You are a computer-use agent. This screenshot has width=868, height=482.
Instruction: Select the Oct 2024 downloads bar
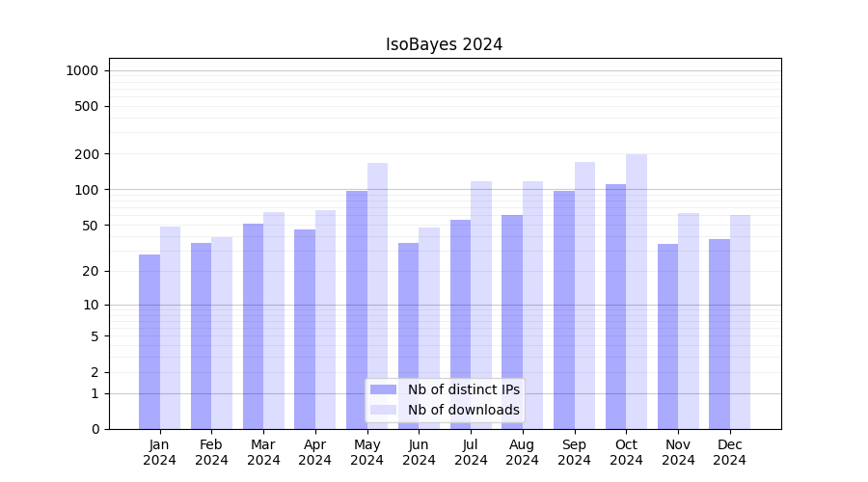(637, 291)
